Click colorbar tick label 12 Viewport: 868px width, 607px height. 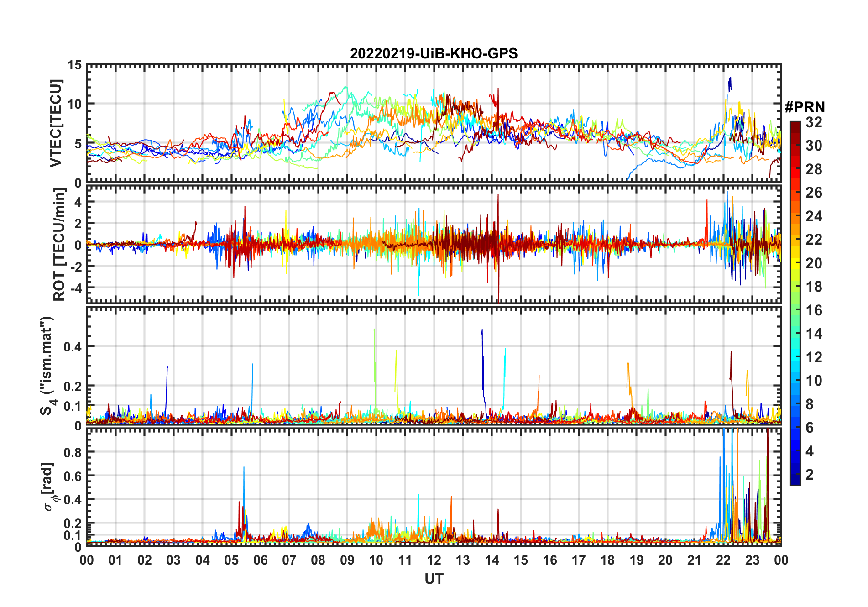click(x=814, y=357)
